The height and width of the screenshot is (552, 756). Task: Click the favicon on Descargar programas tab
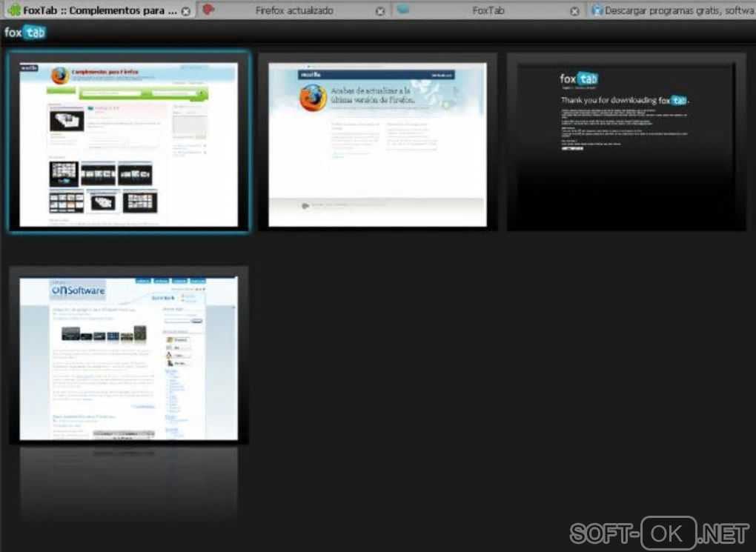coord(597,10)
